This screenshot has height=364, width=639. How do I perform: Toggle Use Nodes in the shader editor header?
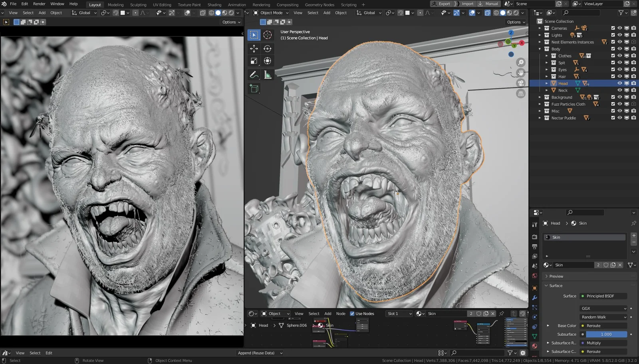pos(352,313)
